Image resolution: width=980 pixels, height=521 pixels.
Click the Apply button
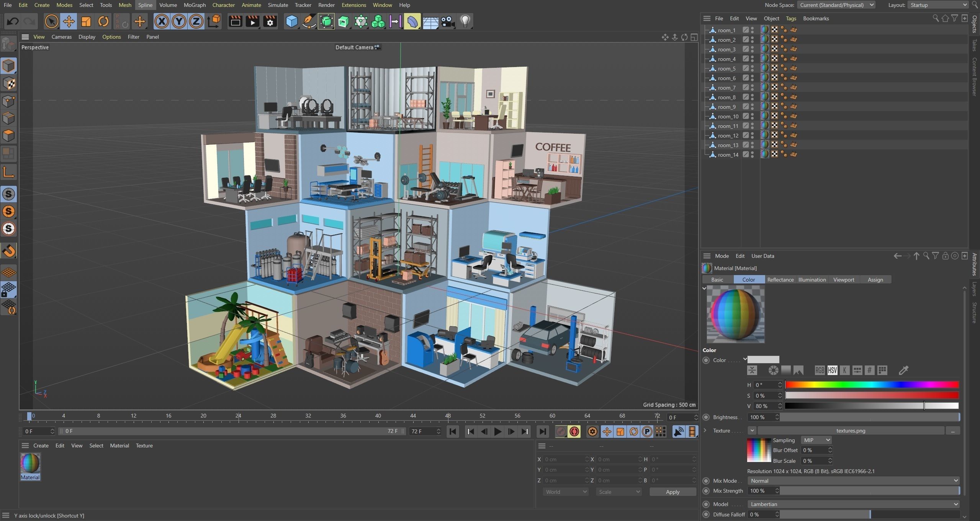pos(672,492)
